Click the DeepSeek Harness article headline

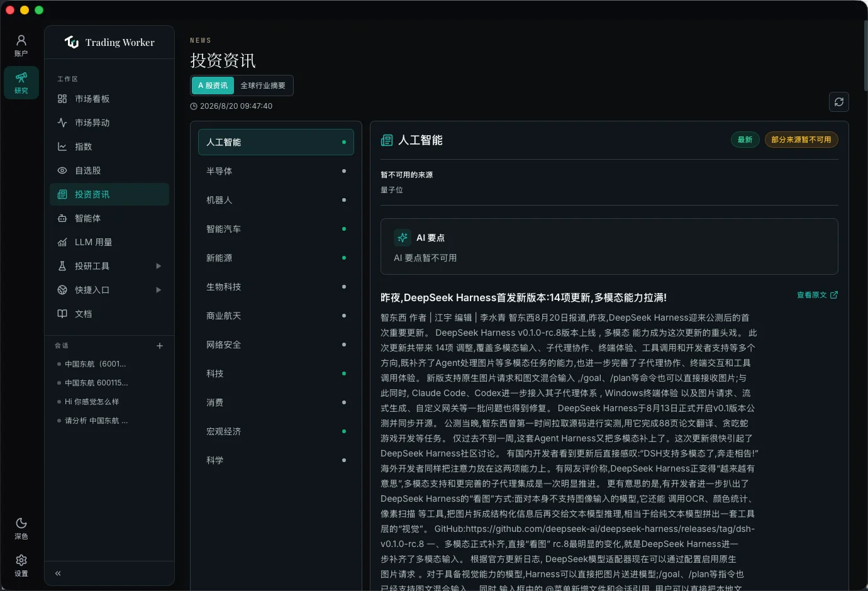(523, 297)
